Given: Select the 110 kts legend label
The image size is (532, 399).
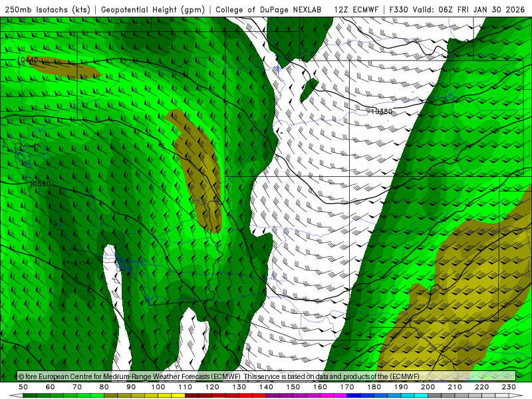Looking at the screenshot, I should point(186,387).
